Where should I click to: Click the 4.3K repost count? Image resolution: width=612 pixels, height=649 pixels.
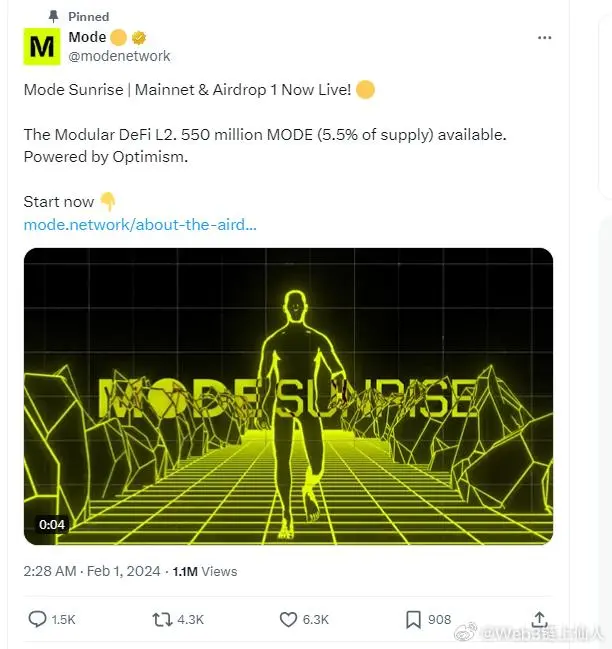coord(191,620)
